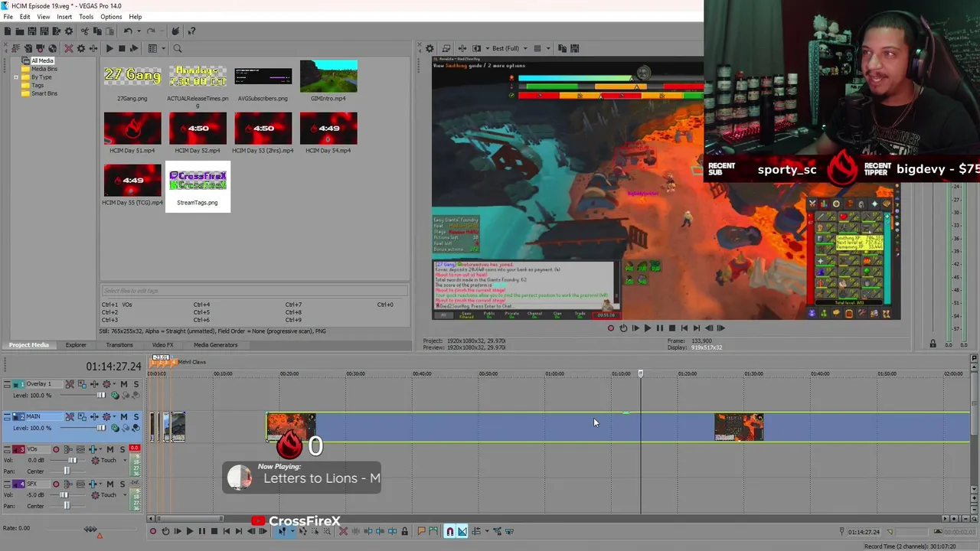This screenshot has height=551, width=980.
Task: Switch to the Explorer tab
Action: (x=76, y=345)
